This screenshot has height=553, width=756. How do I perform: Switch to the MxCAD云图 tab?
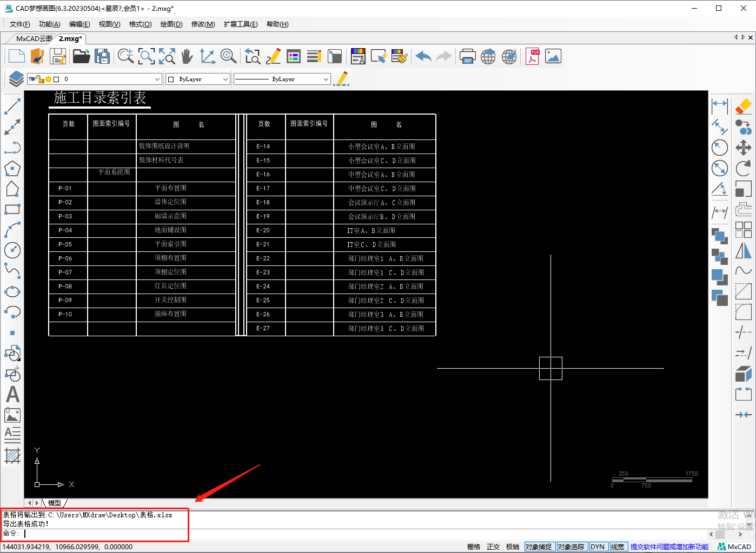tap(34, 39)
